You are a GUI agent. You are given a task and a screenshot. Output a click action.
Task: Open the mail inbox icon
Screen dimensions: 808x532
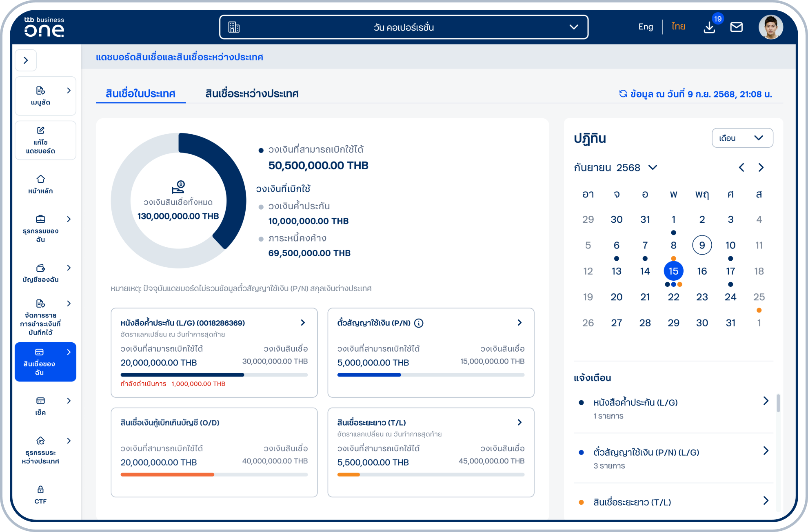pos(736,27)
